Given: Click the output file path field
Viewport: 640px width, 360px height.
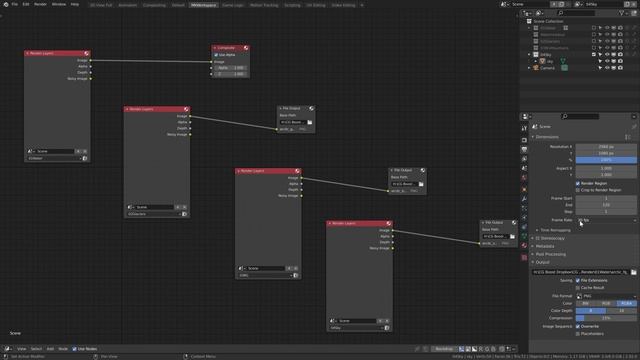Looking at the screenshot, I should click(580, 272).
